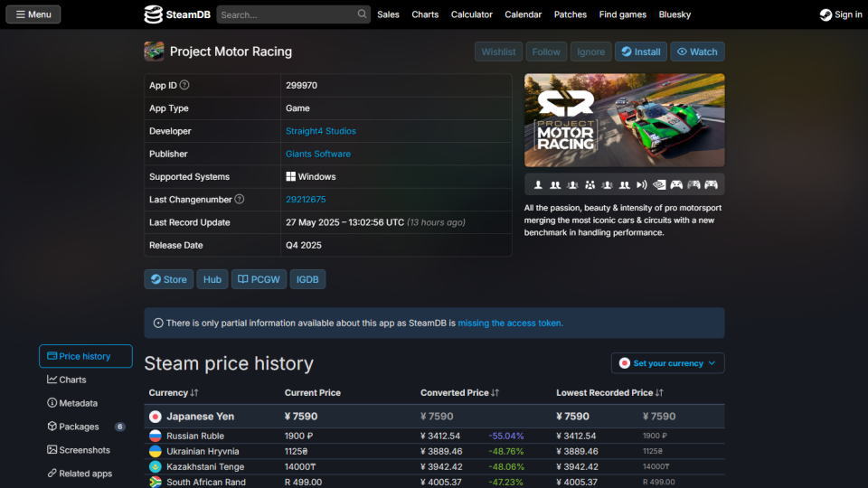Viewport: 868px width, 488px height.
Task: Click the Release Date Q4 2025 value
Action: coord(304,245)
